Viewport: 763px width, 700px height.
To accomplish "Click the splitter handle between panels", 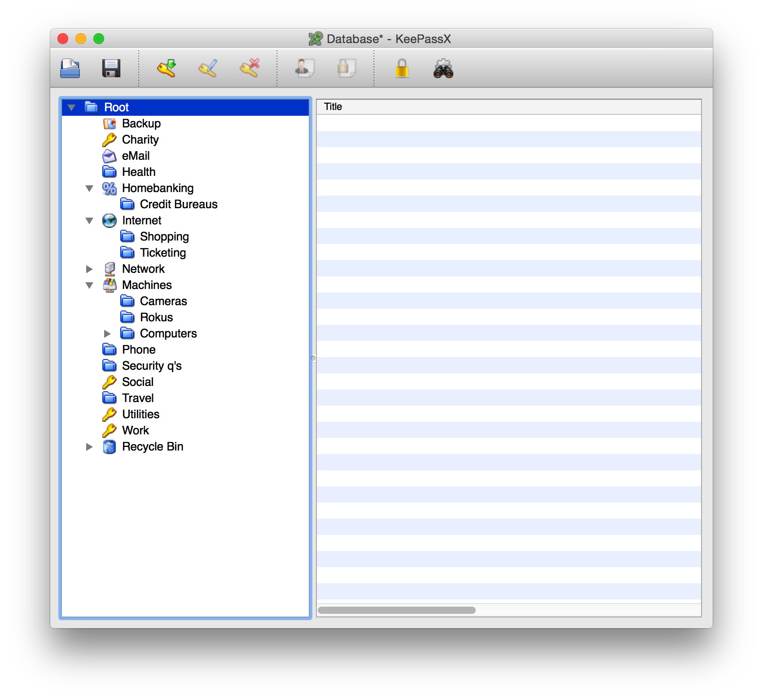I will [x=313, y=358].
